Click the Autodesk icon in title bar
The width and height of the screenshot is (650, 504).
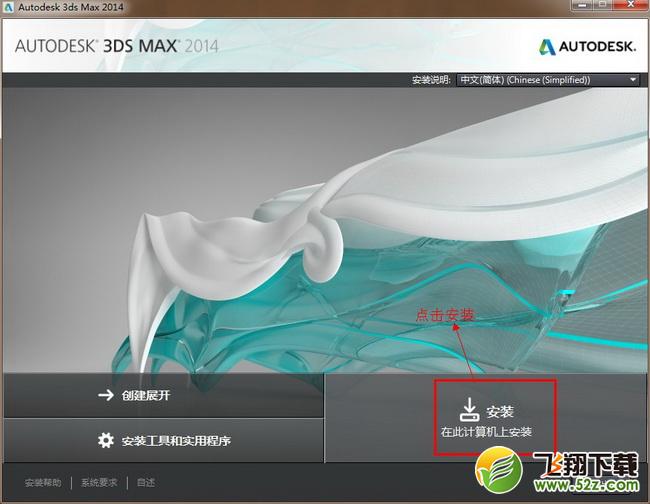point(8,7)
